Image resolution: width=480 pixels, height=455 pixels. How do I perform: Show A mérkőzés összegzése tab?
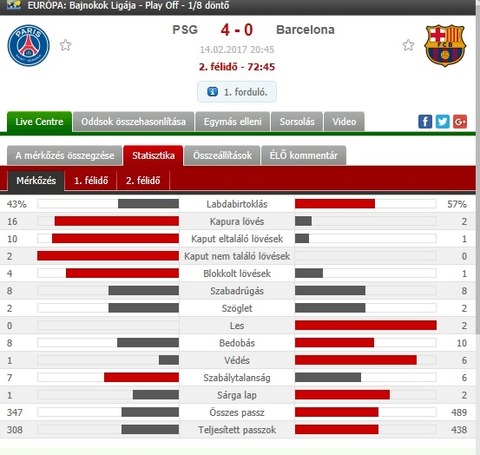point(65,156)
